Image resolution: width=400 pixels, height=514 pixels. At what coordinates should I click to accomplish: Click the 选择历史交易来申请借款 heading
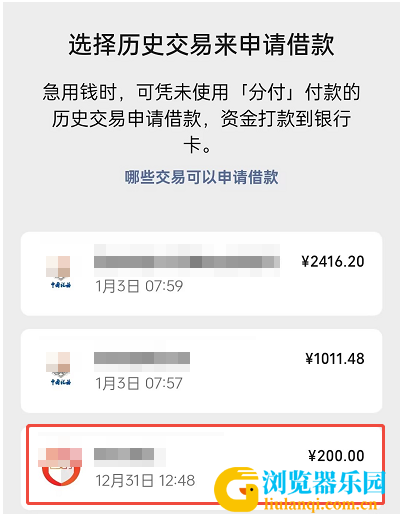(201, 44)
